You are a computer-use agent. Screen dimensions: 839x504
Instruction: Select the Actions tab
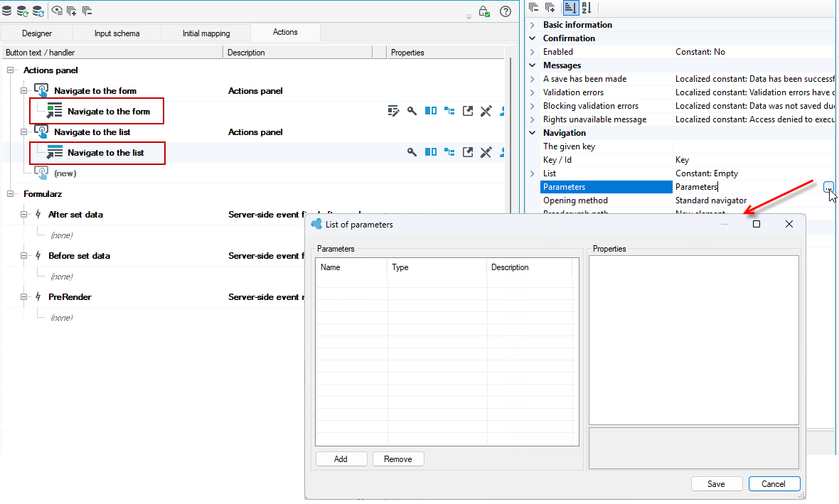coord(285,32)
